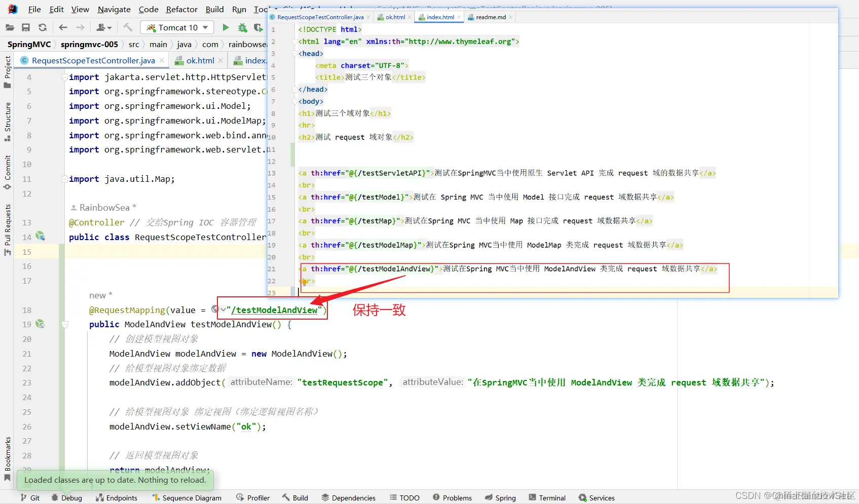Open the Terminal tool window
The width and height of the screenshot is (859, 504).
tap(547, 498)
